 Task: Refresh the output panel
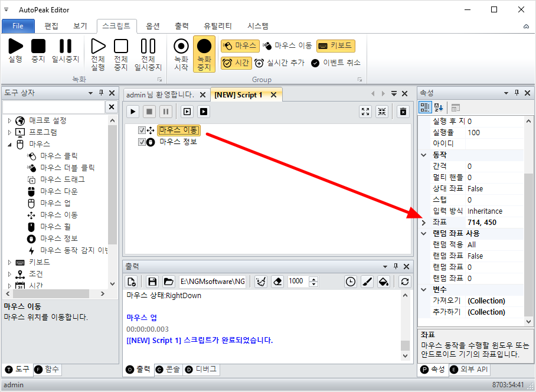405,282
